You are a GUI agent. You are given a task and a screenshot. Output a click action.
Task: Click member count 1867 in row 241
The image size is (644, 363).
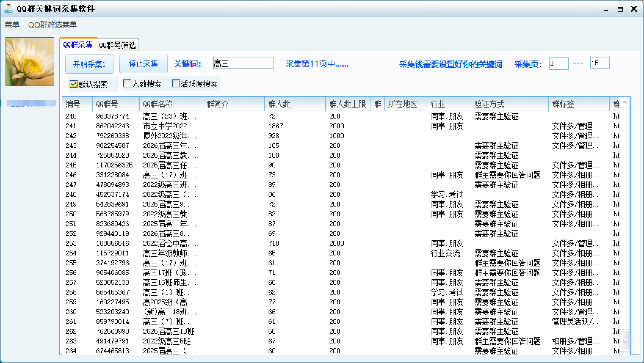(276, 126)
